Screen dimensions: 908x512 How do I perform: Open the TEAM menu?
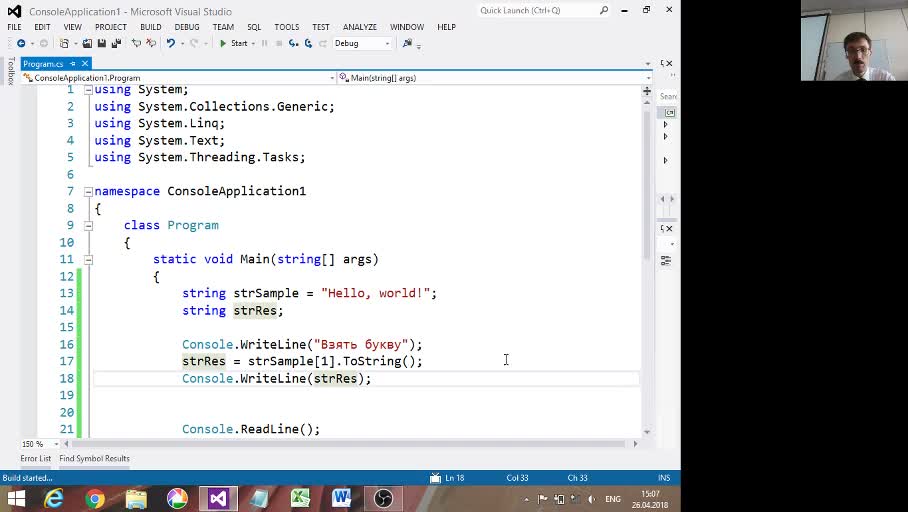pyautogui.click(x=223, y=27)
